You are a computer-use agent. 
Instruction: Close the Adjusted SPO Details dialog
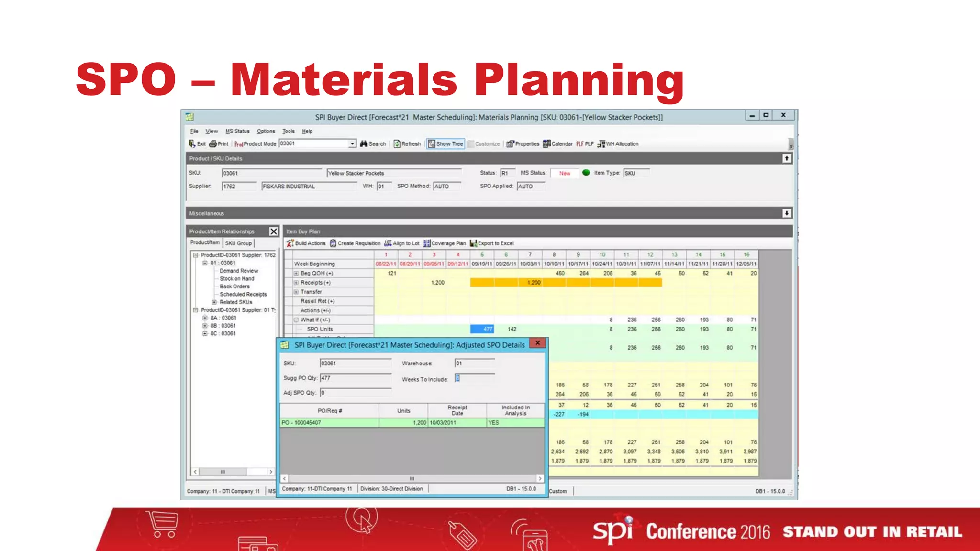coord(538,343)
